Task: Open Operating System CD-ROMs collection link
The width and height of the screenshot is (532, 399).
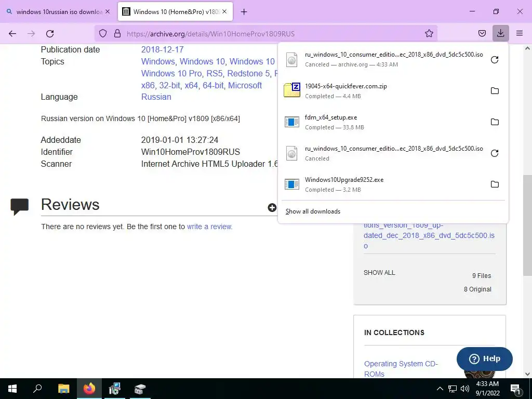Action: coord(401,369)
